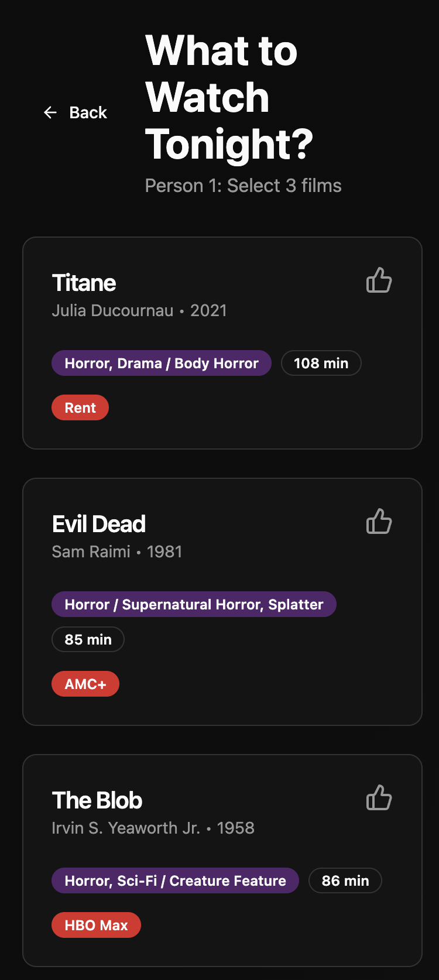Go back using the Back link
This screenshot has width=439, height=980.
(88, 112)
